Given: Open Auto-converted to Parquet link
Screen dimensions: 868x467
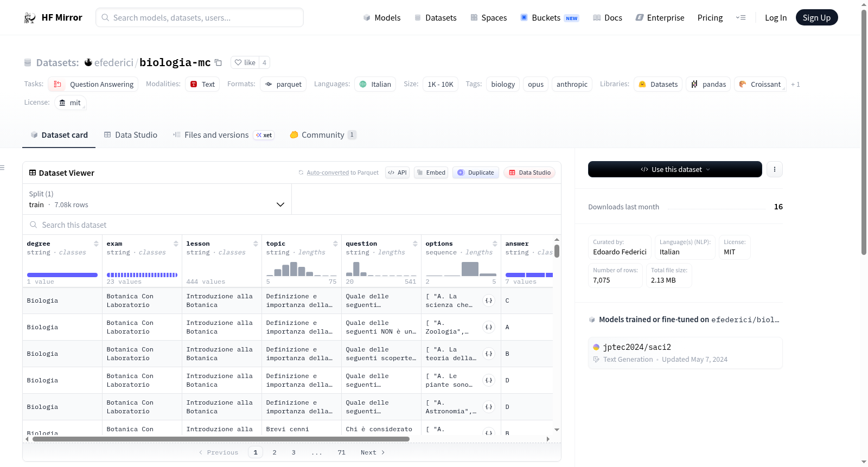Looking at the screenshot, I should (328, 172).
